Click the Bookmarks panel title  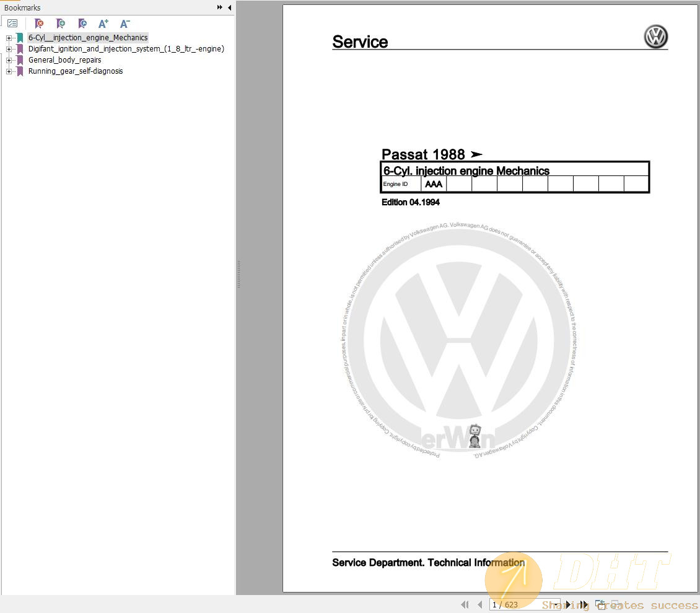22,7
